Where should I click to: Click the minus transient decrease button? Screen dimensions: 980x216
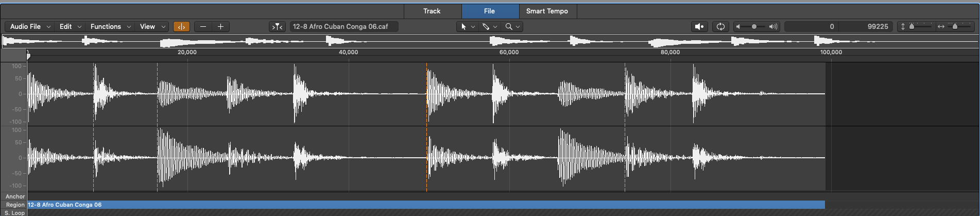(203, 27)
